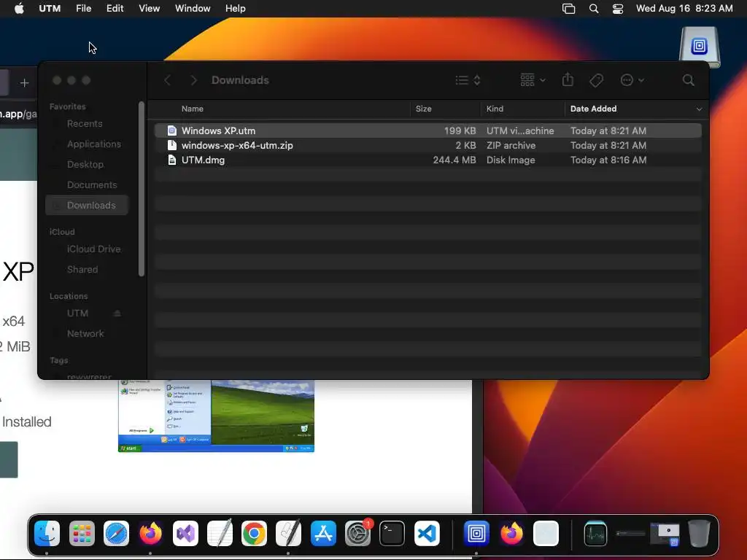Select the UTM.dmg file
The width and height of the screenshot is (747, 560).
(x=427, y=160)
